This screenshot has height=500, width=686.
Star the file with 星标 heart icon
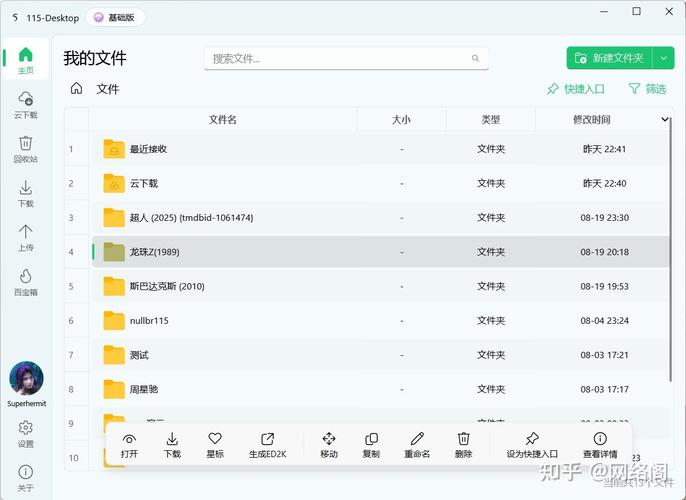(215, 439)
